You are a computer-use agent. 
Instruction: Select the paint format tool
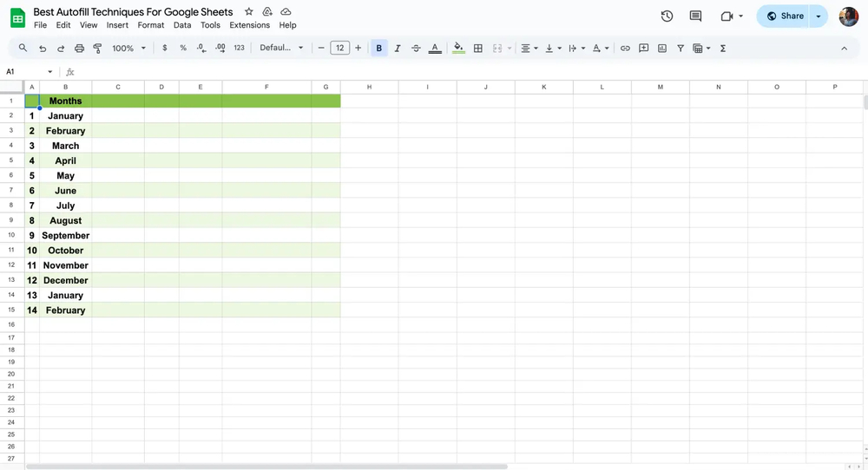(x=97, y=49)
